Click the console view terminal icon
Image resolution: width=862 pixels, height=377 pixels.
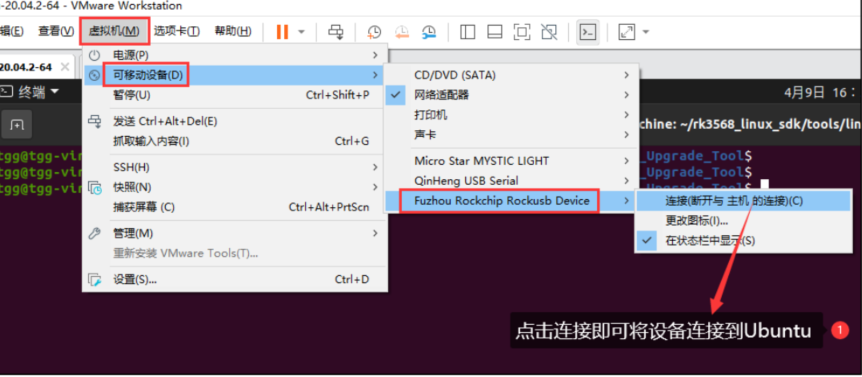point(588,32)
